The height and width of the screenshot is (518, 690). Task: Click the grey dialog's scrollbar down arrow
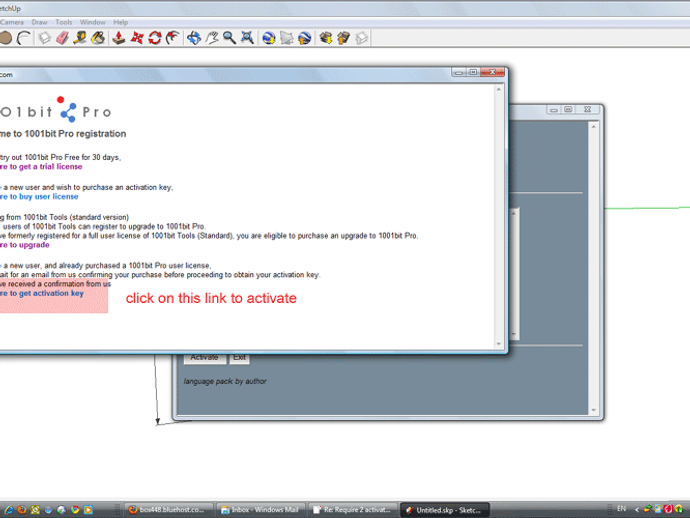pyautogui.click(x=594, y=410)
